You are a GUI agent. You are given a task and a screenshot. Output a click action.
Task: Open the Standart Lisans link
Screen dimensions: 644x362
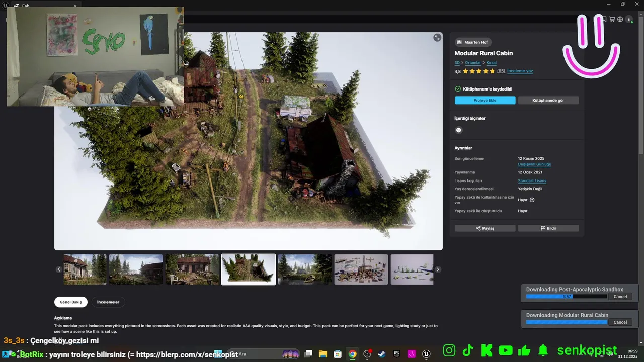532,180
